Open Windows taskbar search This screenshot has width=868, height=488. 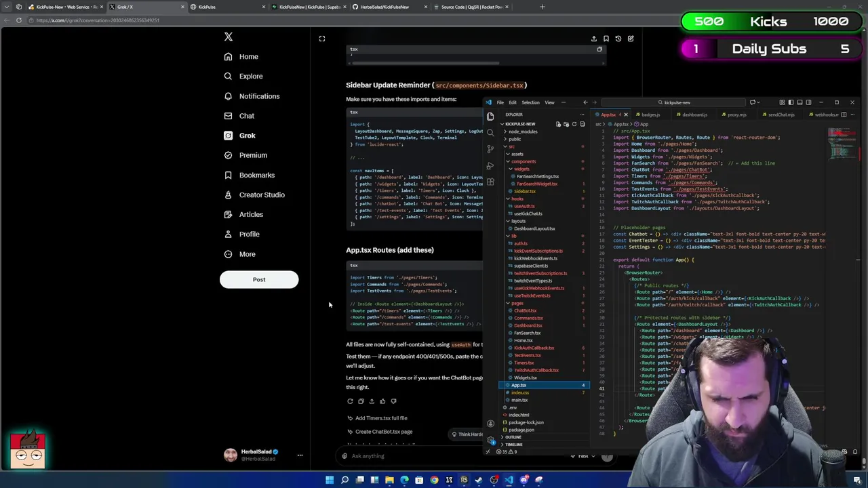tap(344, 480)
